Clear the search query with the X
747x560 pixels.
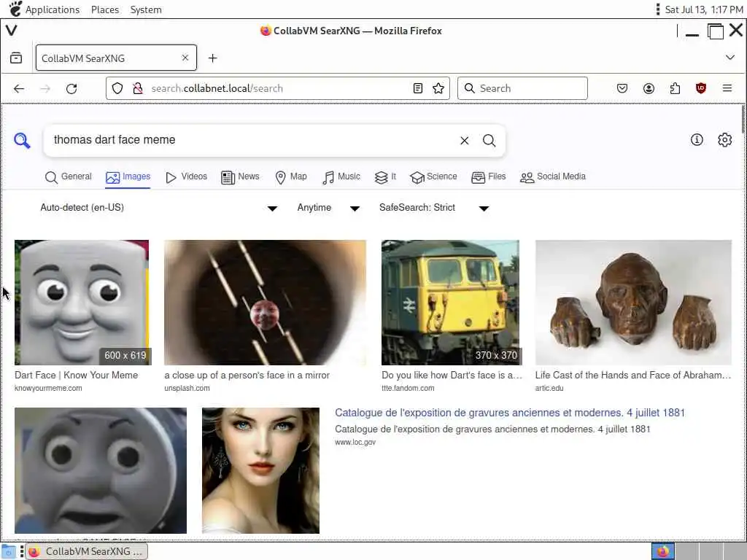pyautogui.click(x=465, y=141)
